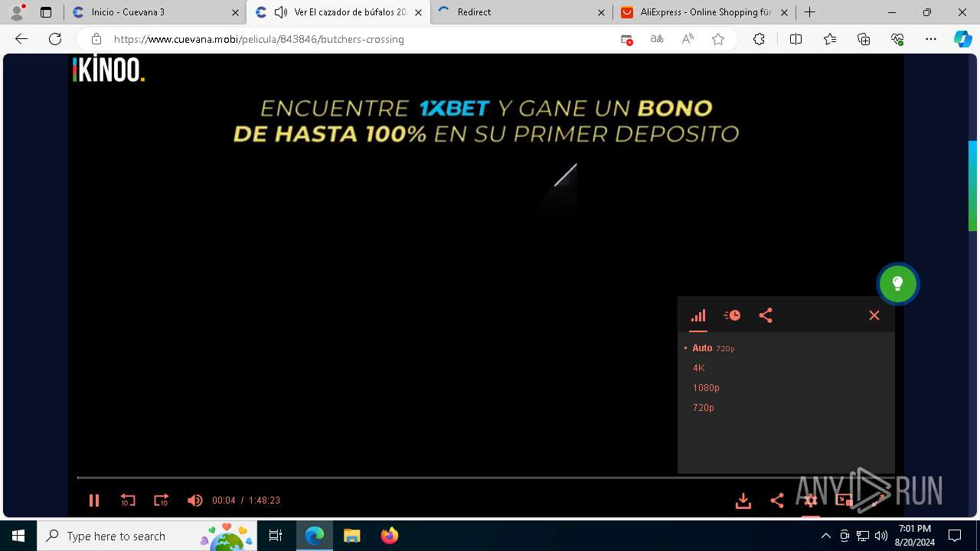Open the Favorites list
Screen dimensions: 980x551
pos(830,39)
